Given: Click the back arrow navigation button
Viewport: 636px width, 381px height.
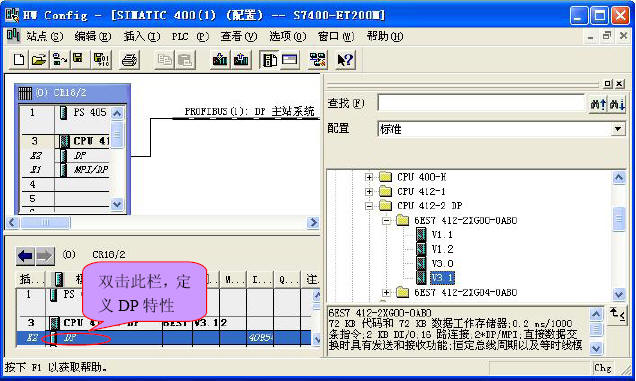Looking at the screenshot, I should pos(25,256).
